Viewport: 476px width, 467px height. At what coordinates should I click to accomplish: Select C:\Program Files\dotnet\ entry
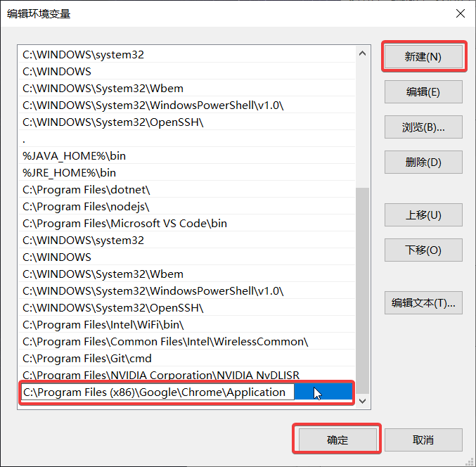click(187, 190)
